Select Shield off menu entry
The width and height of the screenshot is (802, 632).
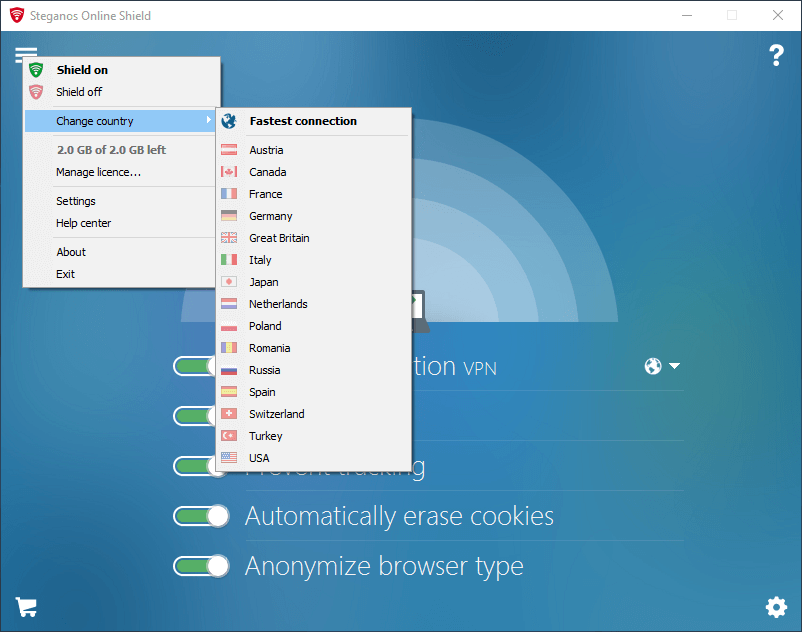[x=122, y=92]
